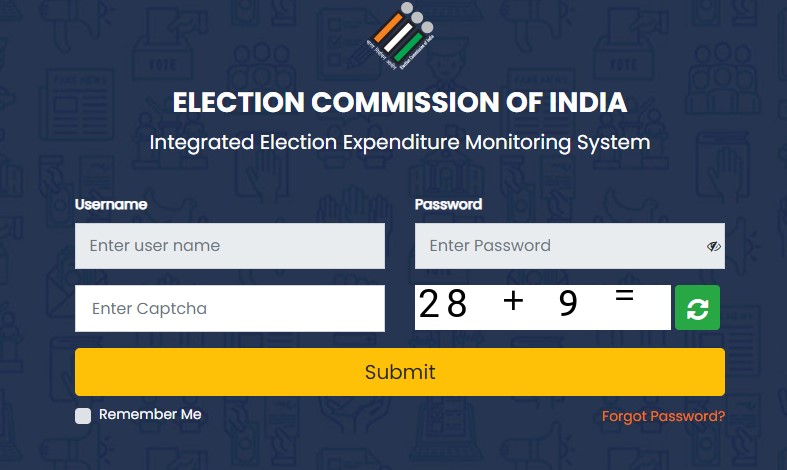The height and width of the screenshot is (470, 787).
Task: Show password using the eye icon
Action: point(713,246)
